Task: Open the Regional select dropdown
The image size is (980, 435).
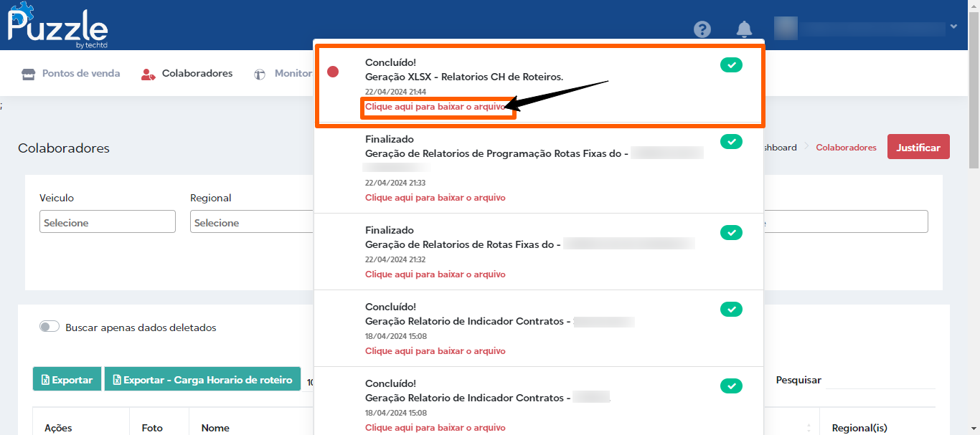Action: [251, 222]
